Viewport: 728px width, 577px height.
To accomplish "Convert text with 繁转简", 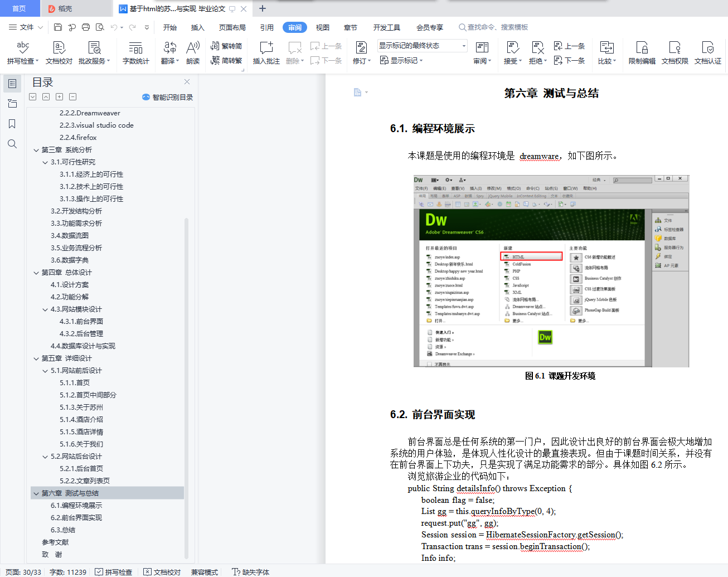I will point(226,46).
